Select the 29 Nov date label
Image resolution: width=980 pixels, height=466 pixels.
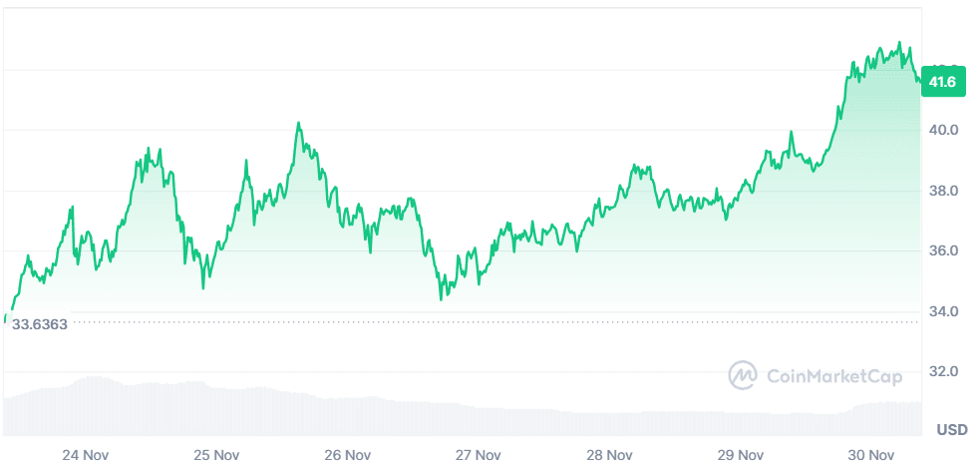(739, 455)
